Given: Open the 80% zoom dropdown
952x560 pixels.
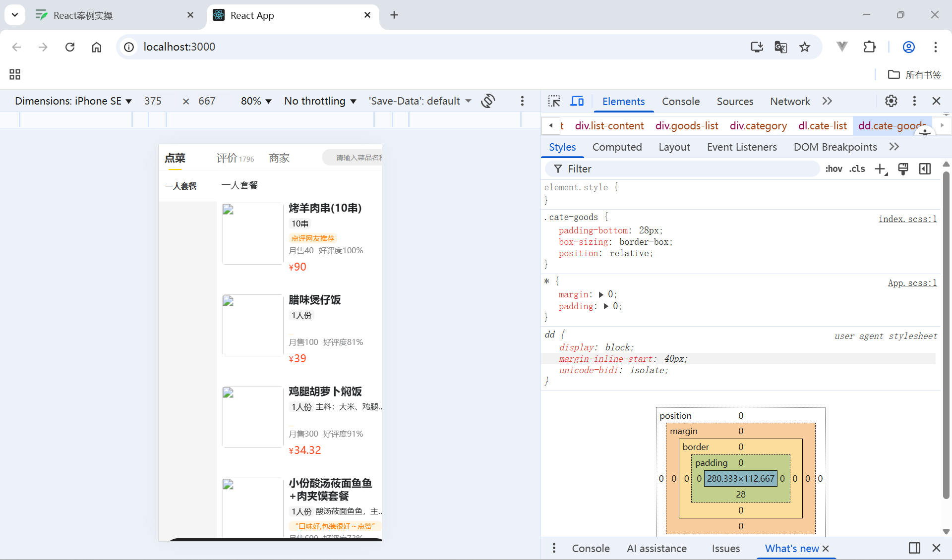Looking at the screenshot, I should (x=256, y=101).
